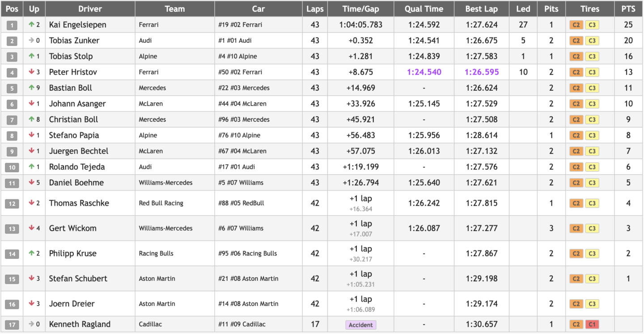
Task: Click the green up arrow for Christian Boll
Action: point(31,120)
